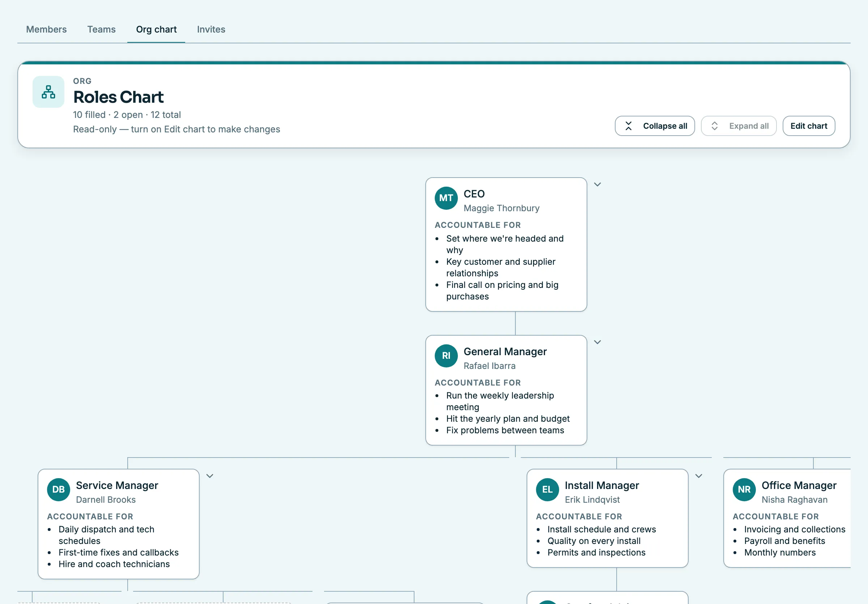The image size is (868, 604).
Task: Click the name Darnell Brooks
Action: click(106, 500)
